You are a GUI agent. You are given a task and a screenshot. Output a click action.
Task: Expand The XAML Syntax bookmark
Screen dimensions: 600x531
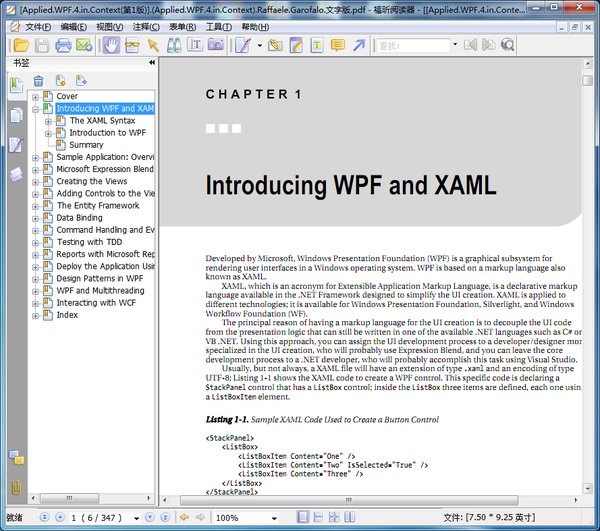click(x=48, y=122)
